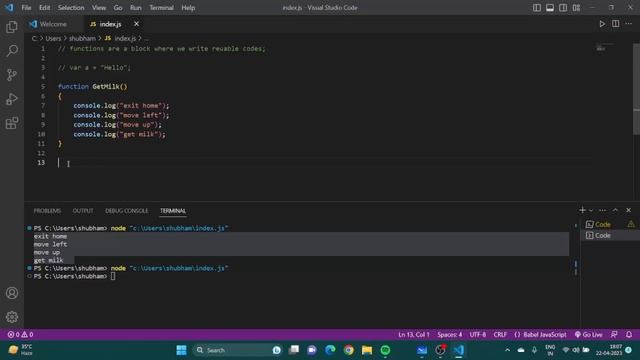Open the Manage gear icon
Image resolution: width=640 pixels, height=360 pixels.
point(12,317)
